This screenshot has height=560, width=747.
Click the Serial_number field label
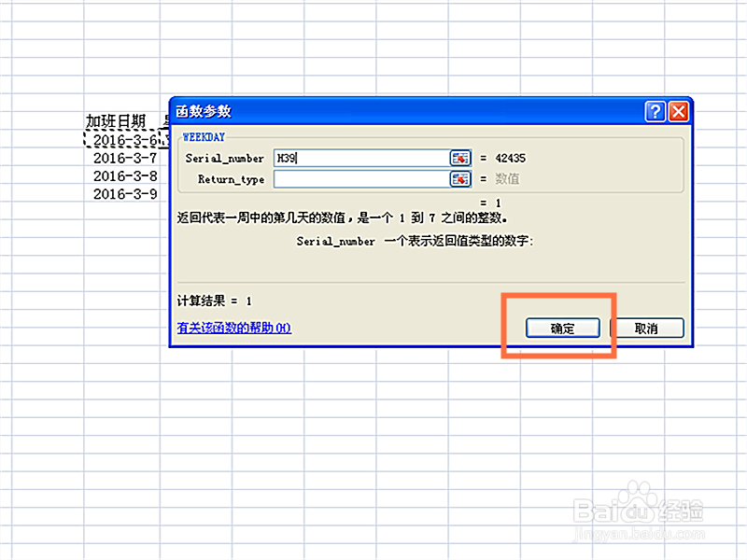224,159
